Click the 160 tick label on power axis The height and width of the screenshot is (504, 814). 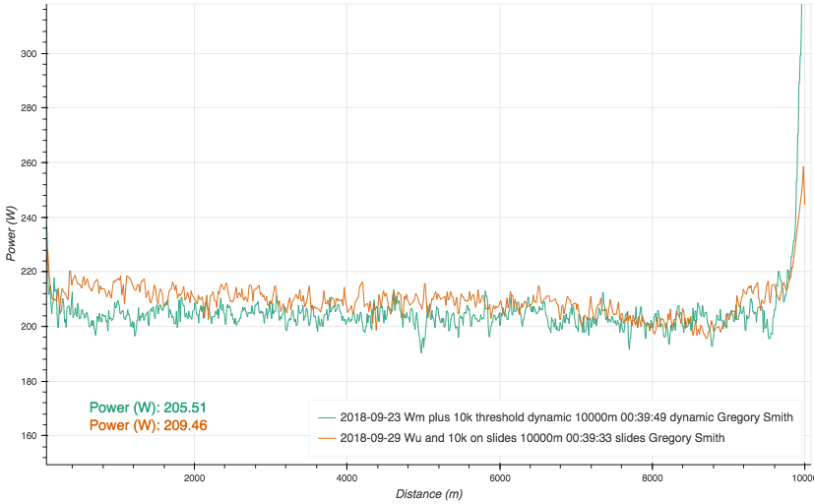(x=30, y=435)
